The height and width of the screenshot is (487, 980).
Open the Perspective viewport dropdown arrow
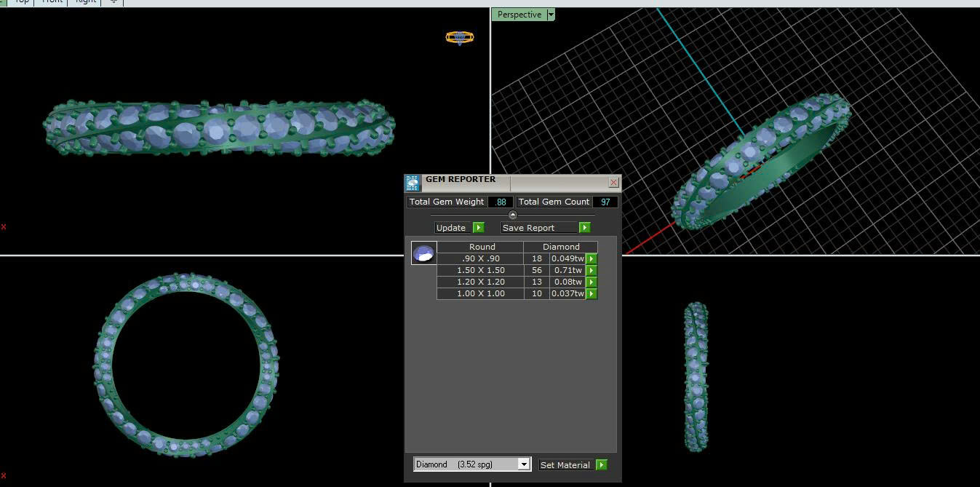tap(551, 15)
